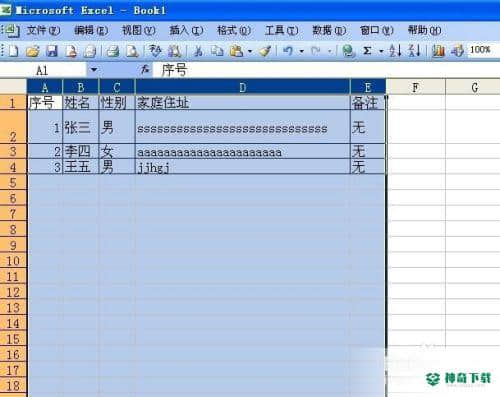Image resolution: width=500 pixels, height=397 pixels.
Task: Select column F header
Action: coord(416,88)
